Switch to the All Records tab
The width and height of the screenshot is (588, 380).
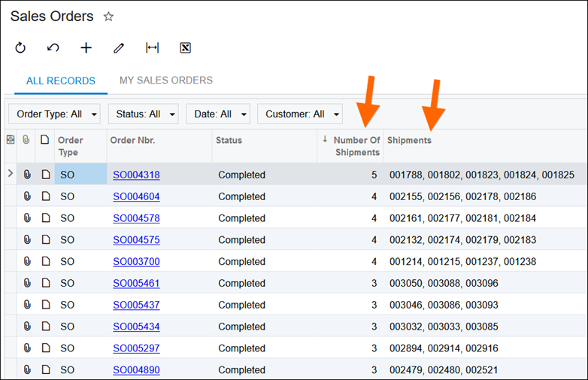pos(61,81)
